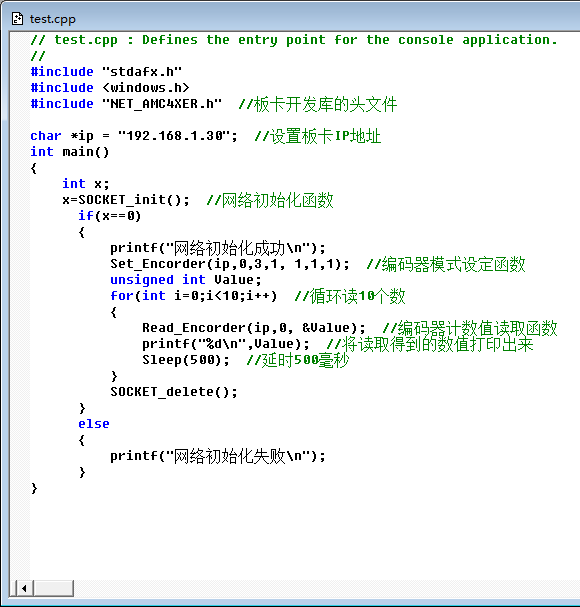Image resolution: width=580 pixels, height=607 pixels.
Task: Click the SOCKET_init() call line
Action: click(126, 200)
